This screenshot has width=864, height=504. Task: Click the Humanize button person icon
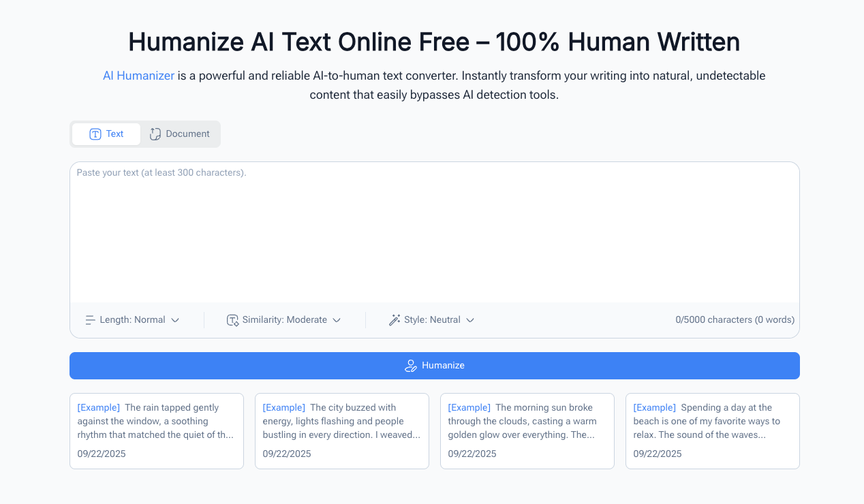point(410,366)
